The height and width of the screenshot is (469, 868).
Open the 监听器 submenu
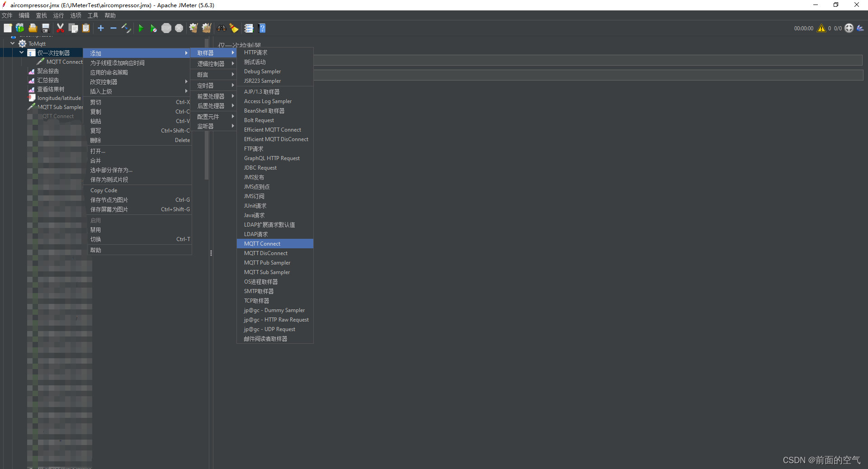[214, 126]
